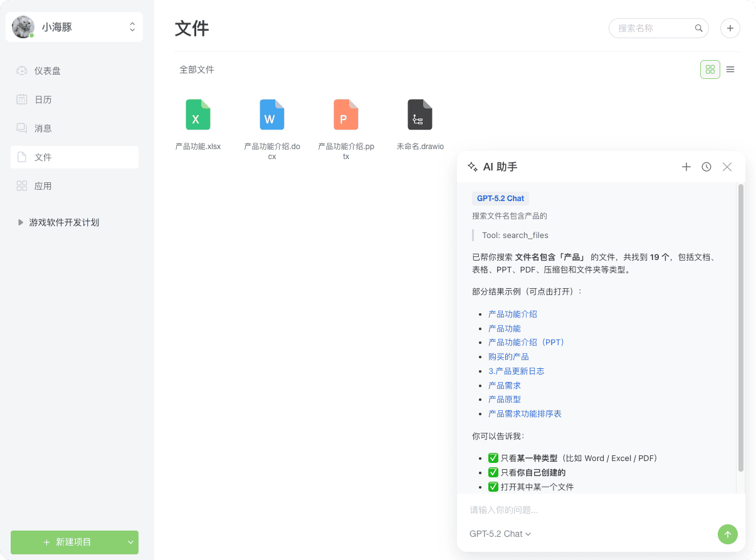
Task: Click the 搜索文件名包含产品的 user message
Action: point(510,216)
